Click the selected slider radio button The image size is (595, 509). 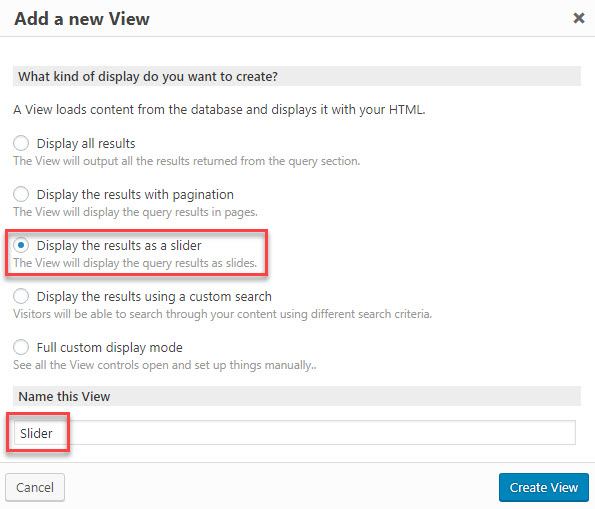click(x=21, y=245)
